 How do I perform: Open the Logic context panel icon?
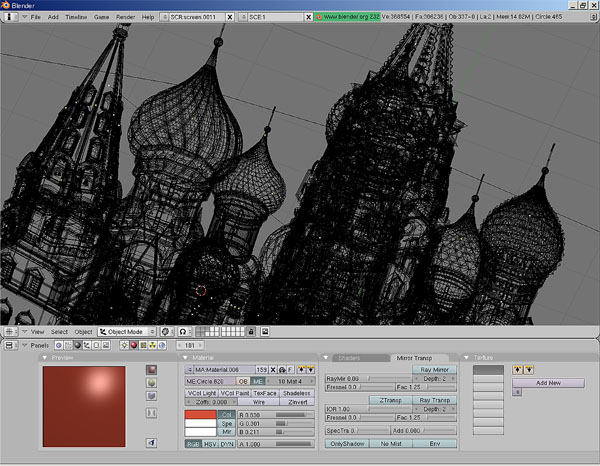coord(59,345)
